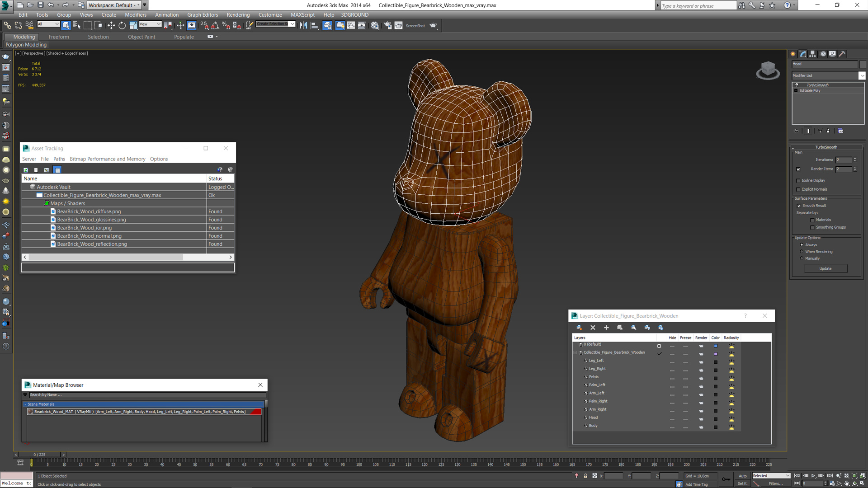Toggle Smooth Result checkbox
Viewport: 868px width, 488px height.
point(799,206)
